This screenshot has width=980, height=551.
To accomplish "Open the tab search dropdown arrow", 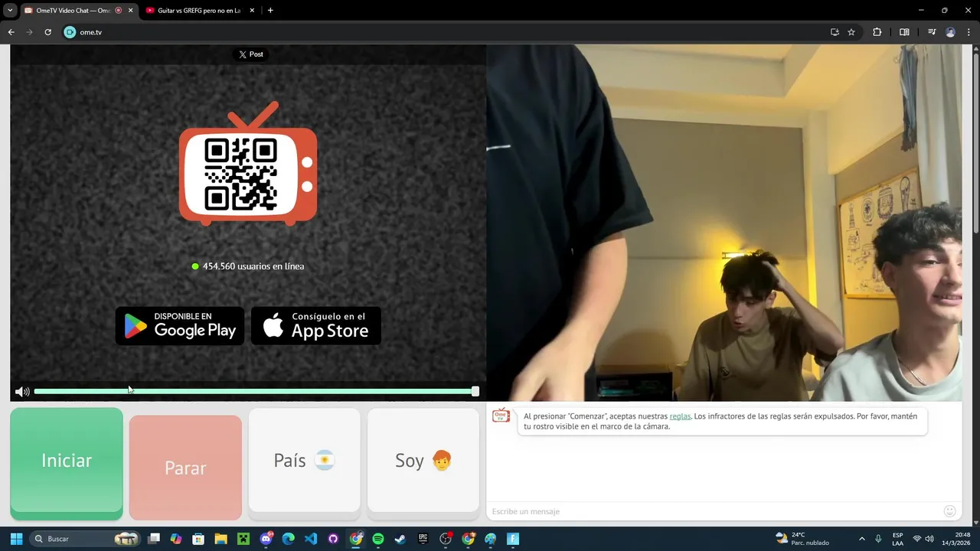I will (10, 11).
